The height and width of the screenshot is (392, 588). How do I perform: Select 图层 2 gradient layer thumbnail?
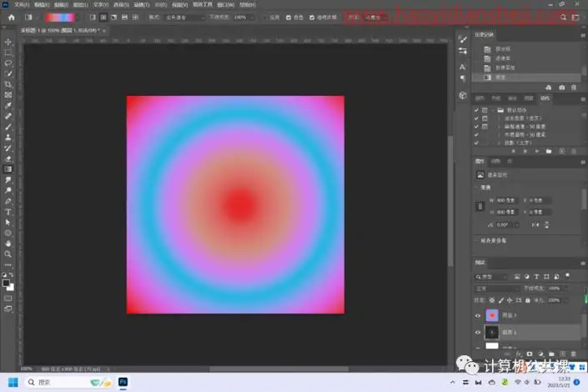click(x=492, y=315)
